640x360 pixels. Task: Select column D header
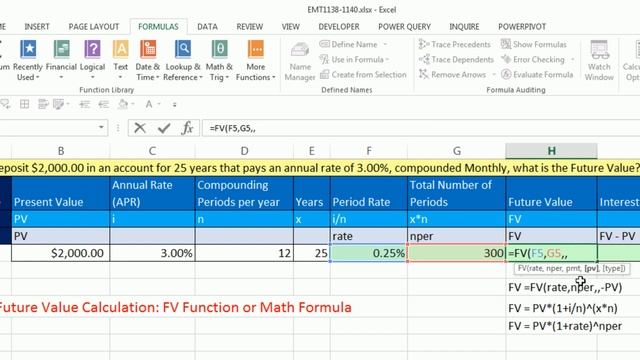tap(244, 151)
